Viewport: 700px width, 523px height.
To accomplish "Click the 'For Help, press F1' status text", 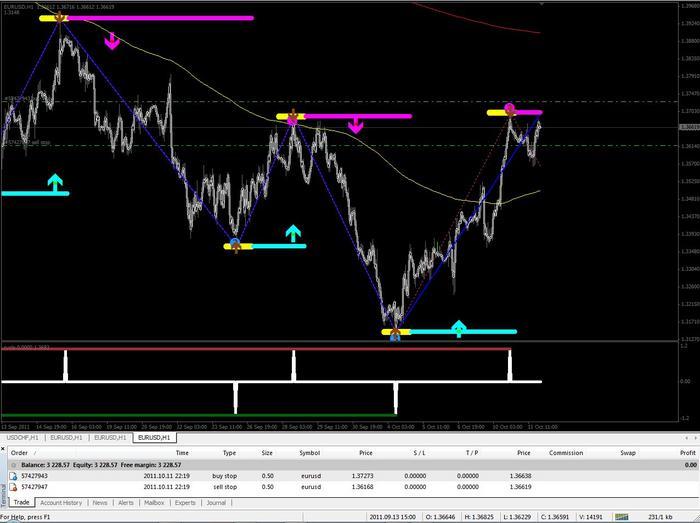I will [25, 517].
